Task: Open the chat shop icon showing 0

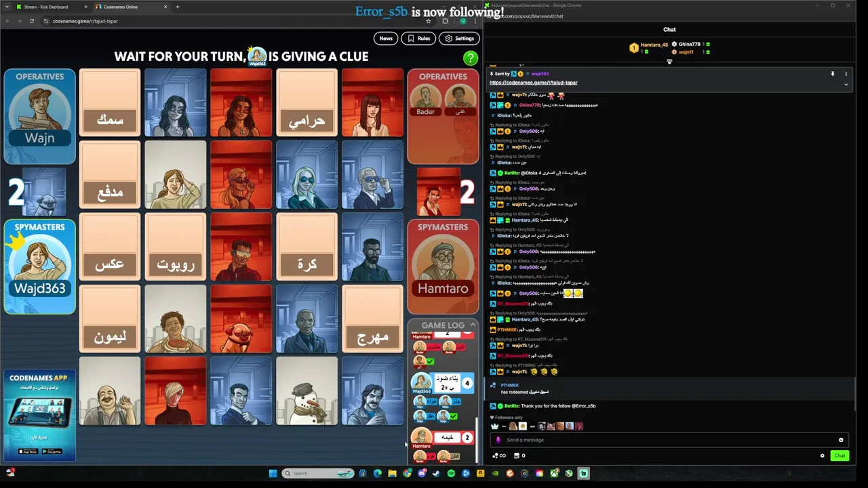Action: point(519,455)
